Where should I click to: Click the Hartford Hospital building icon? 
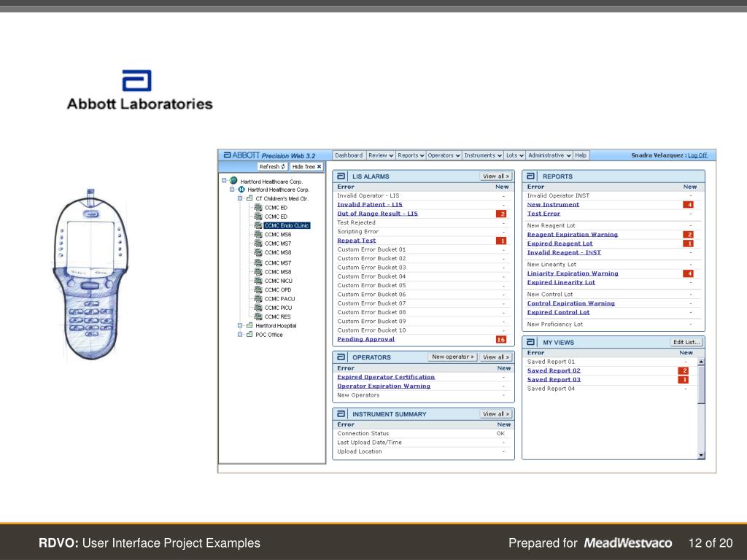point(249,325)
